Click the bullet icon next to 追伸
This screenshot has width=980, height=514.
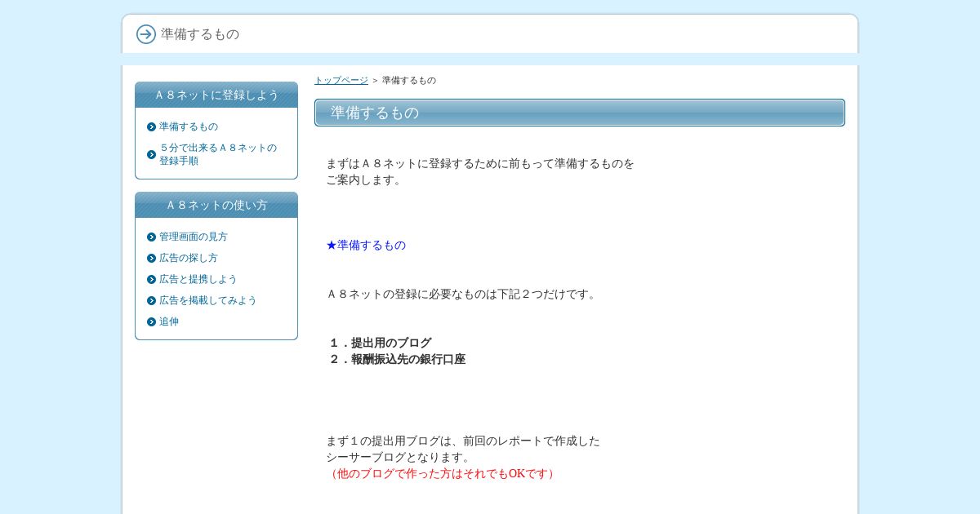pos(151,322)
